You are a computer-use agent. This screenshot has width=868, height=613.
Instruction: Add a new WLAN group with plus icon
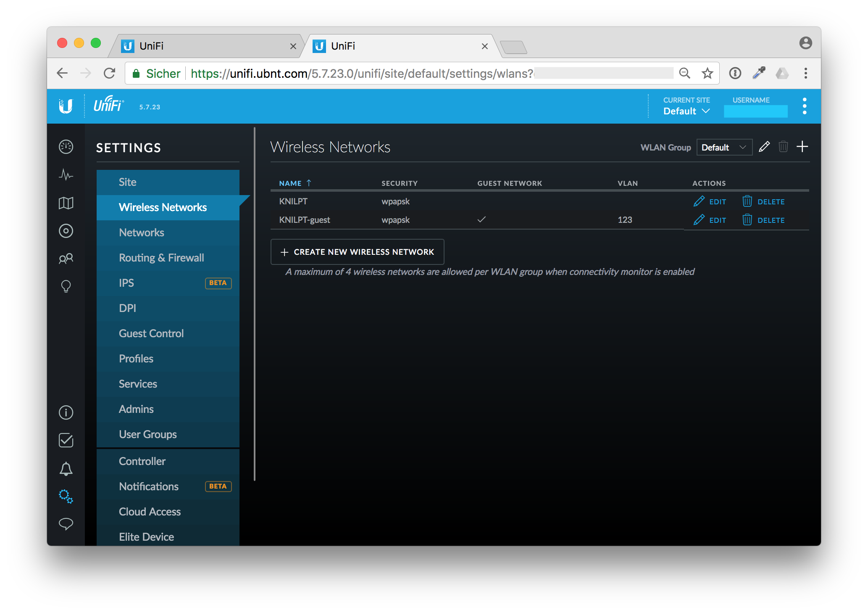click(802, 147)
